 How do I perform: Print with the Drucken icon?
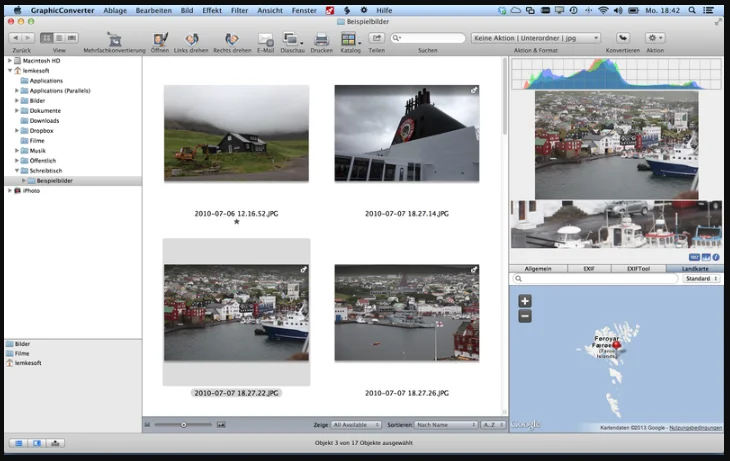click(x=321, y=39)
